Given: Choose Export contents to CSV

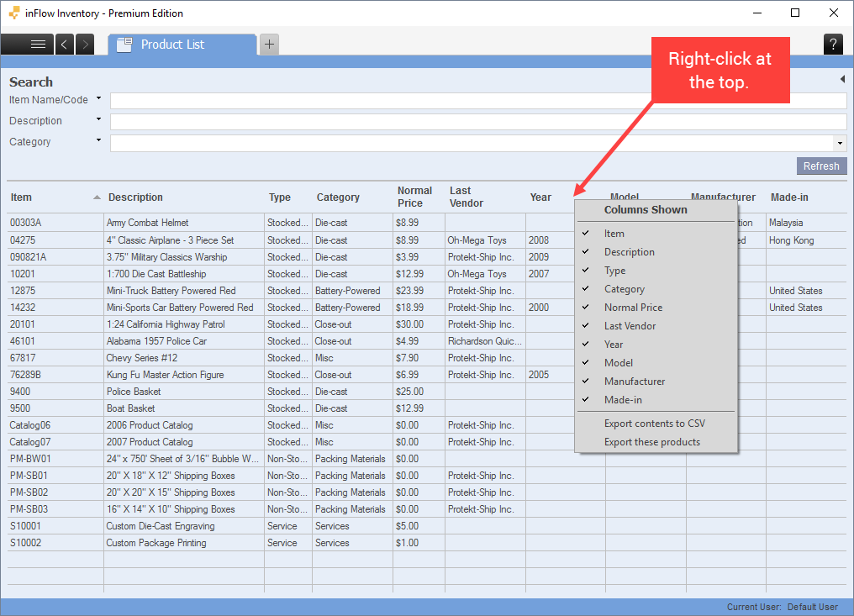Looking at the screenshot, I should click(656, 424).
